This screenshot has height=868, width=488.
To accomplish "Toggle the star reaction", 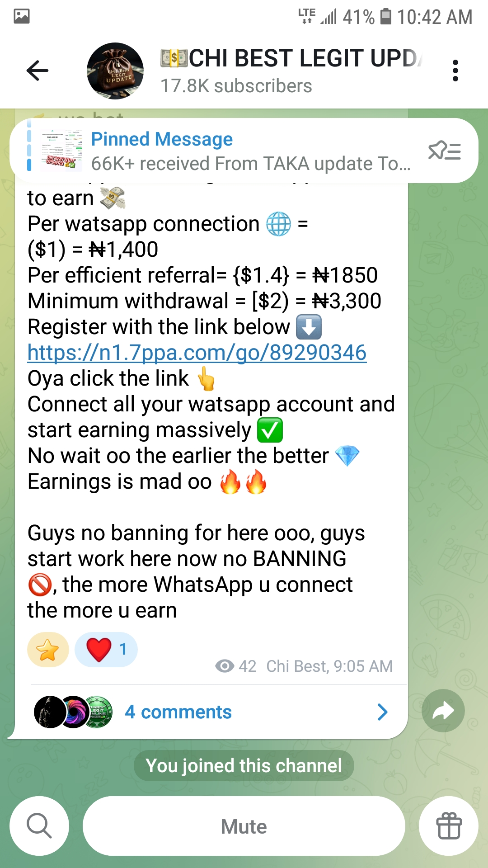I will pos(48,650).
